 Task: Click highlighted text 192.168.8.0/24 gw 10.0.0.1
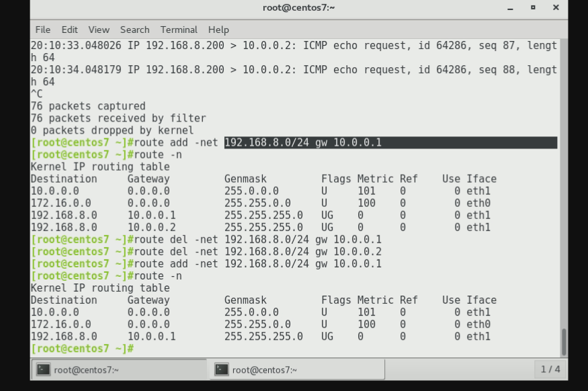click(303, 142)
